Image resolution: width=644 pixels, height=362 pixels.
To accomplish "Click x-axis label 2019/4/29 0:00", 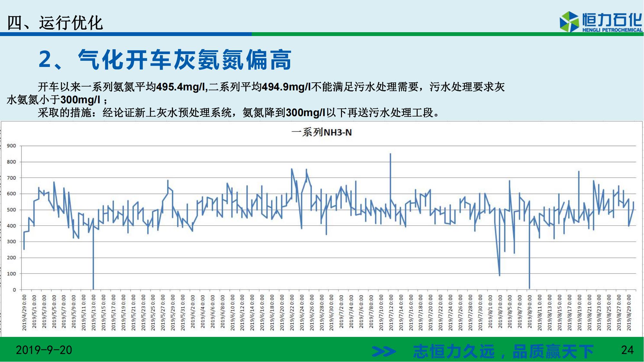I will 24,312.
